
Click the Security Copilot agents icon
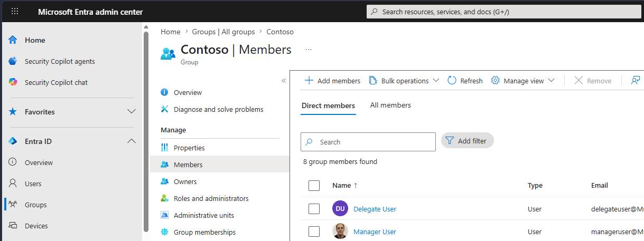coord(13,61)
